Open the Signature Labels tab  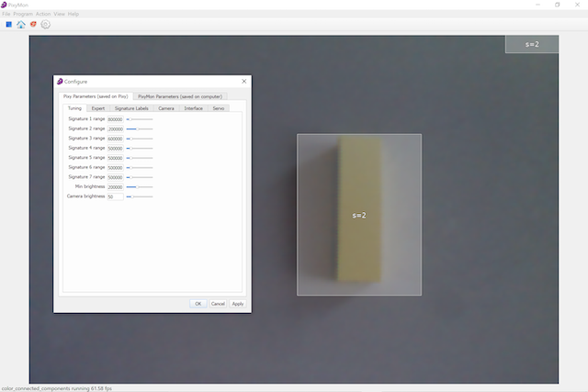(x=131, y=108)
